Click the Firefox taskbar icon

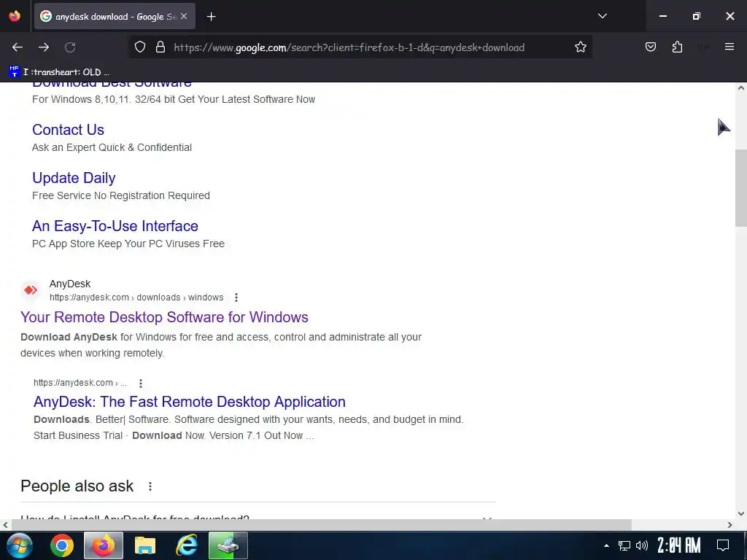coord(104,545)
